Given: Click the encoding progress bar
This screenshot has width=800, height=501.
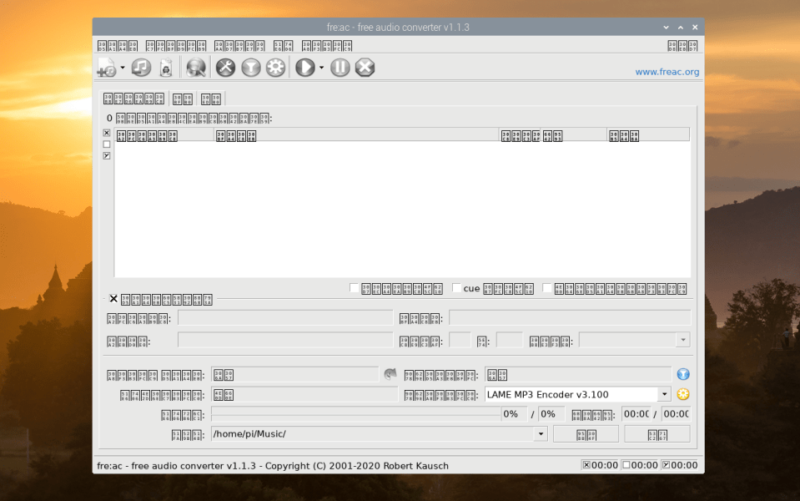Looking at the screenshot, I should pyautogui.click(x=356, y=414).
